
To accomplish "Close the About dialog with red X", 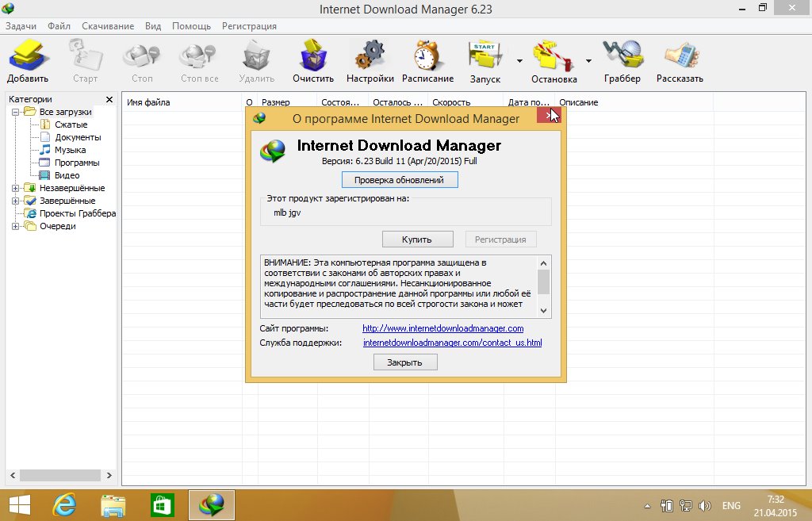I will [549, 116].
